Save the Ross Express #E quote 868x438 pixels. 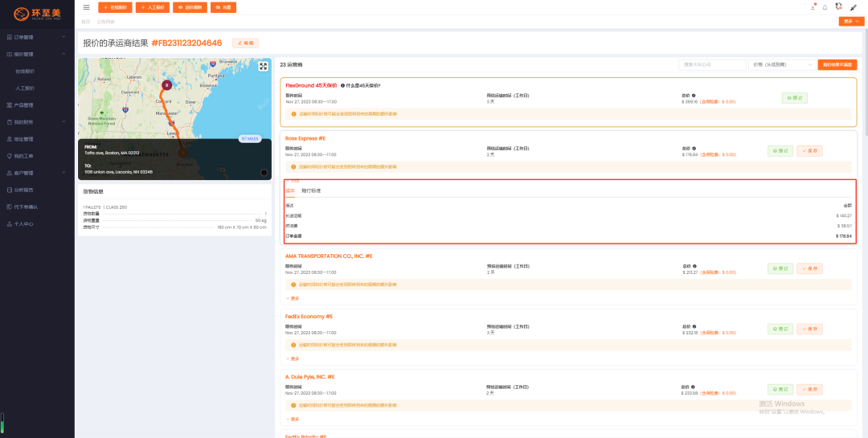click(809, 151)
